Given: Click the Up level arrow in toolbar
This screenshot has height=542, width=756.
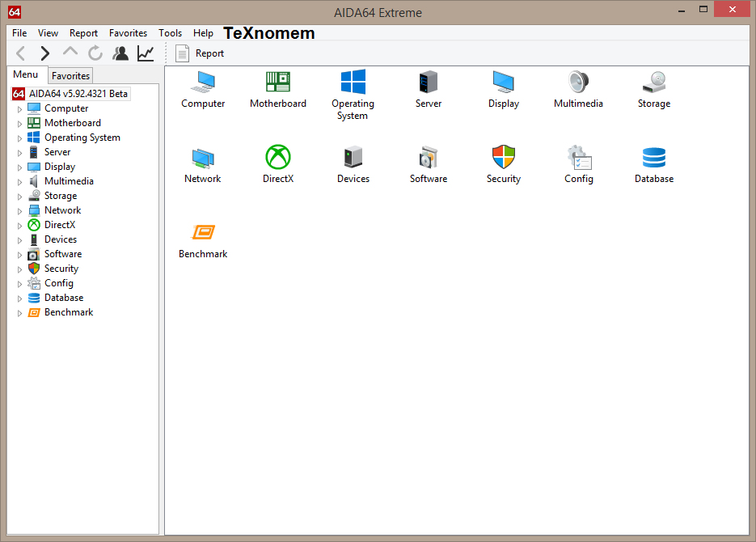Looking at the screenshot, I should (70, 52).
